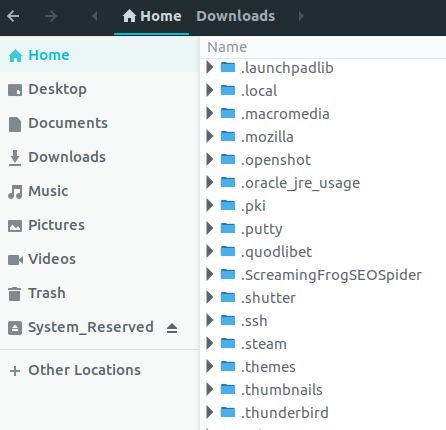Click the Music note icon in sidebar

tap(15, 192)
